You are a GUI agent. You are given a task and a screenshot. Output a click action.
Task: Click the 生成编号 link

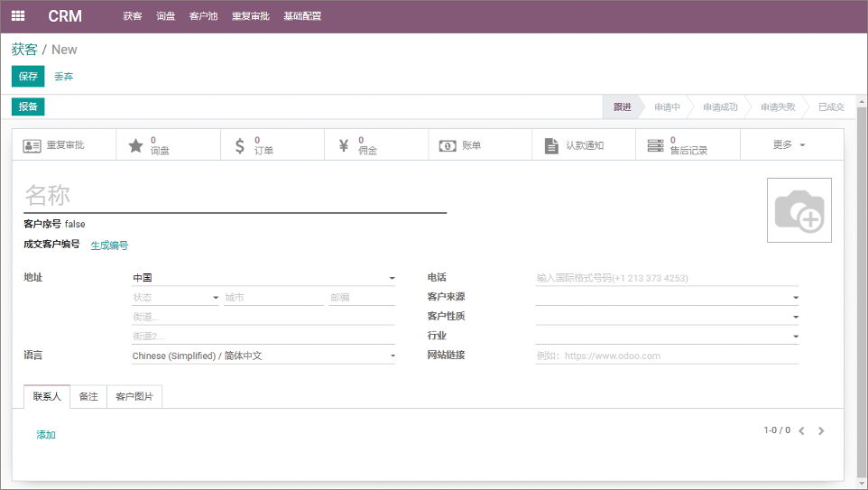click(x=109, y=245)
